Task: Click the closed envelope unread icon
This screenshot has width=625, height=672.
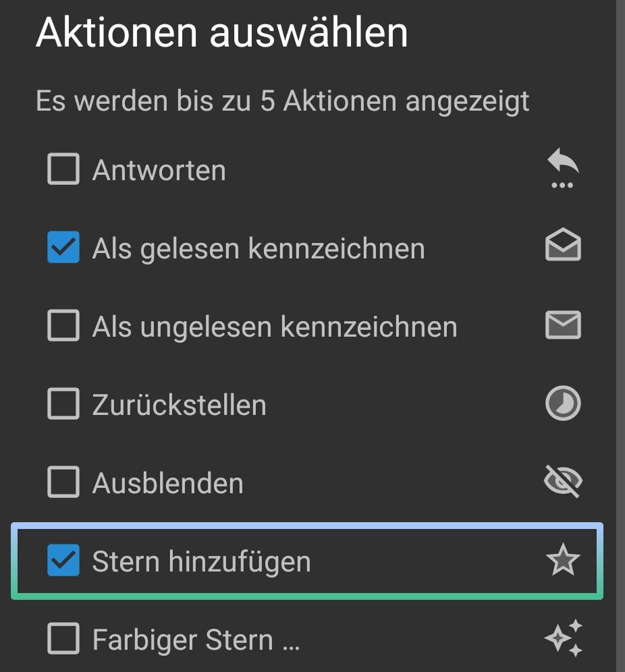Action: pos(563,325)
